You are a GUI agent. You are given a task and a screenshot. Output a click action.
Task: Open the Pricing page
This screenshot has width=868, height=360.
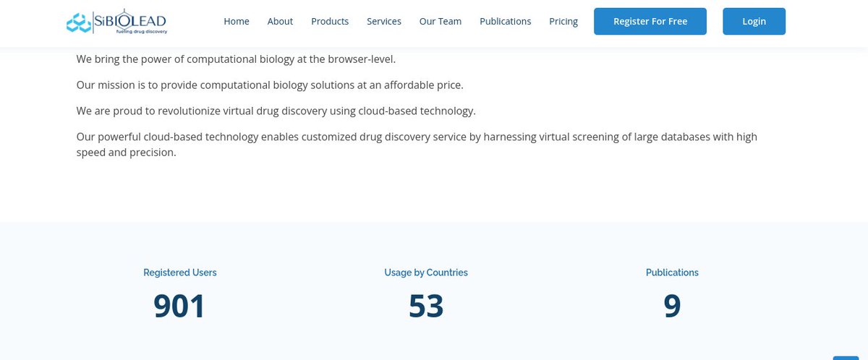tap(563, 21)
